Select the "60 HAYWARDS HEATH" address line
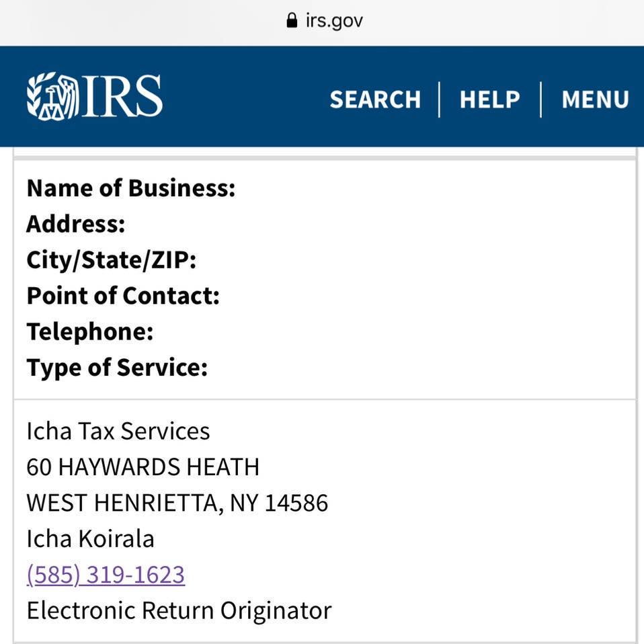Screen dimensions: 644x644 [143, 467]
